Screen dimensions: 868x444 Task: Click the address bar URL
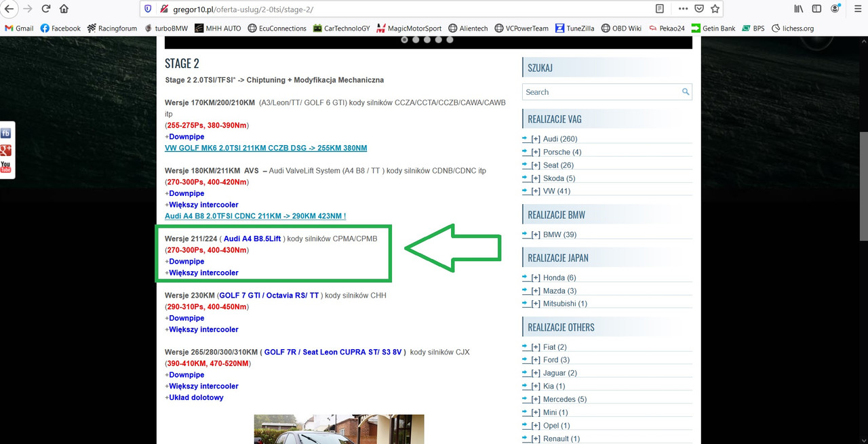point(243,9)
